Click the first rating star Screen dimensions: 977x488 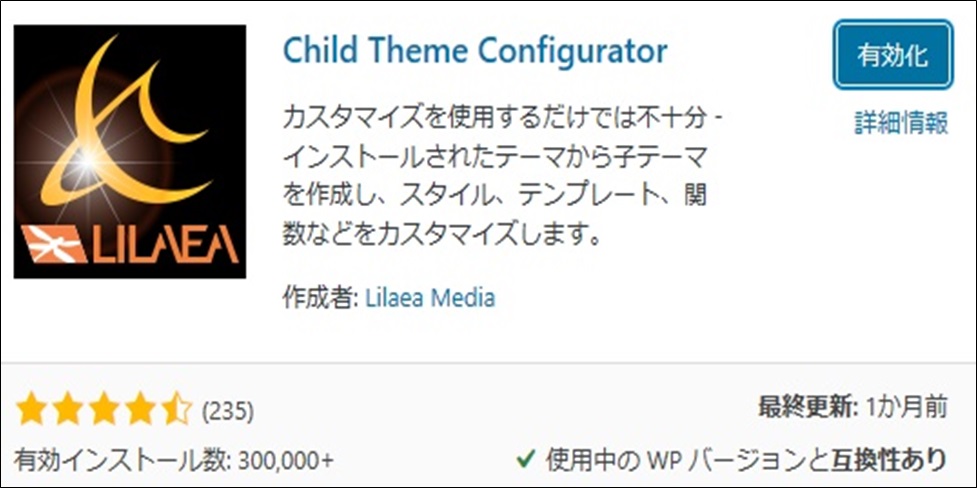[x=31, y=409]
